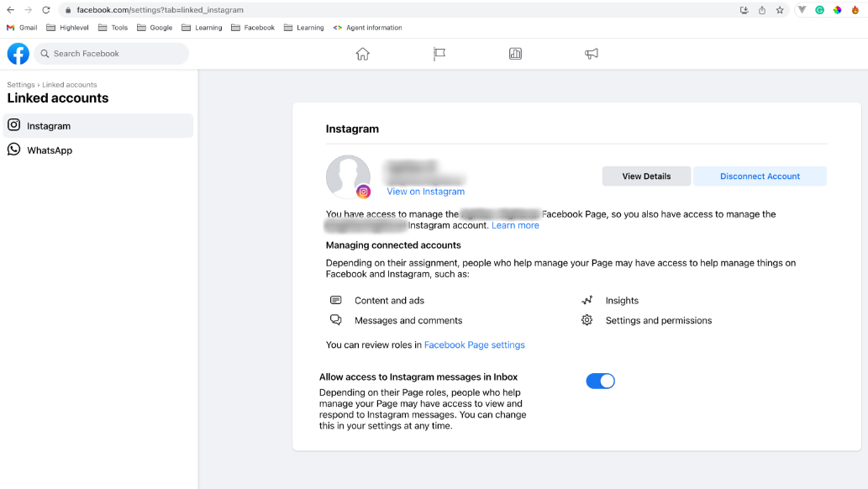The width and height of the screenshot is (868, 489).
Task: Click the WhatsApp icon in sidebar
Action: 13,150
